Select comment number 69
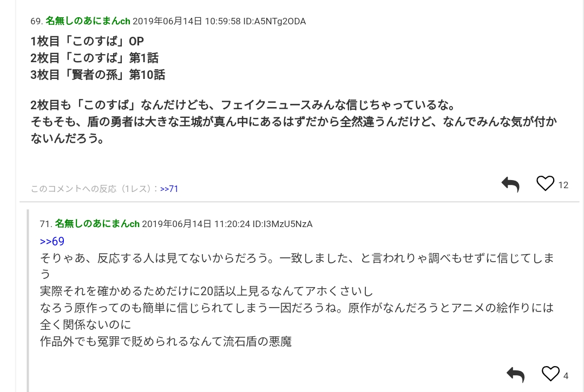 [x=36, y=21]
